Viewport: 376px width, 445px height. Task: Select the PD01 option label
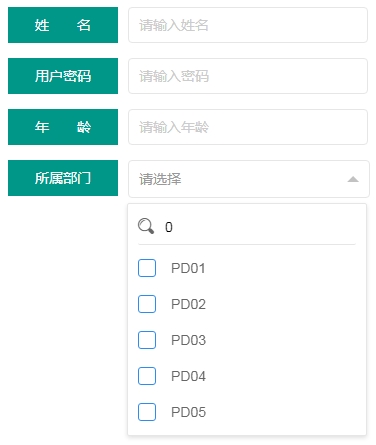(x=188, y=268)
